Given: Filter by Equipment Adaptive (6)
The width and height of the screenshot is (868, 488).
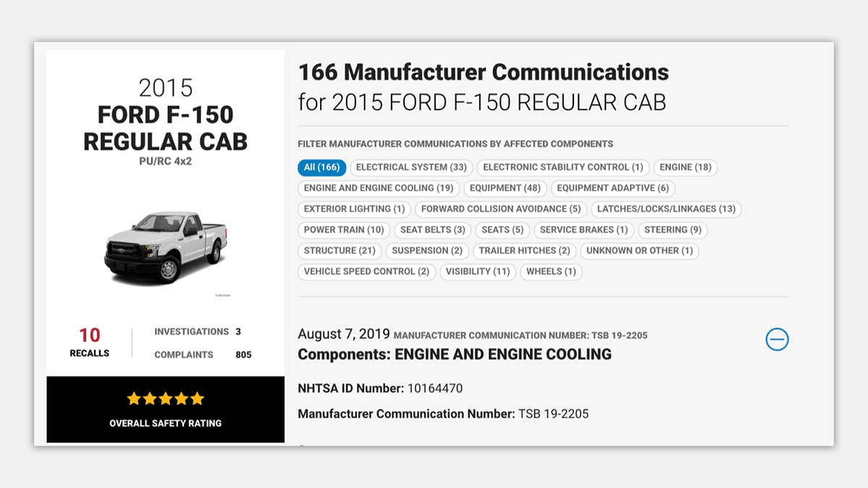Looking at the screenshot, I should (x=612, y=188).
